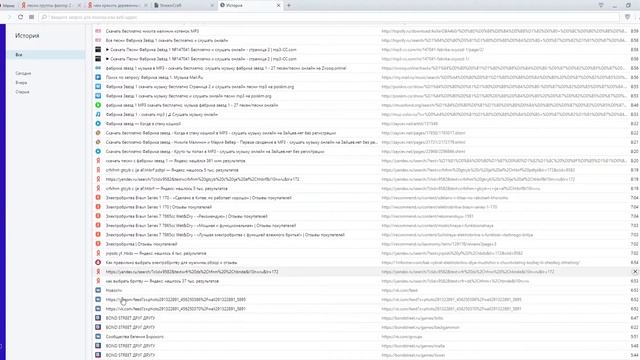Image resolution: width=640 pixels, height=360 pixels.
Task: Open Скачать бесплатно Когда я стану кошкой в MP3
Action: (x=221, y=133)
